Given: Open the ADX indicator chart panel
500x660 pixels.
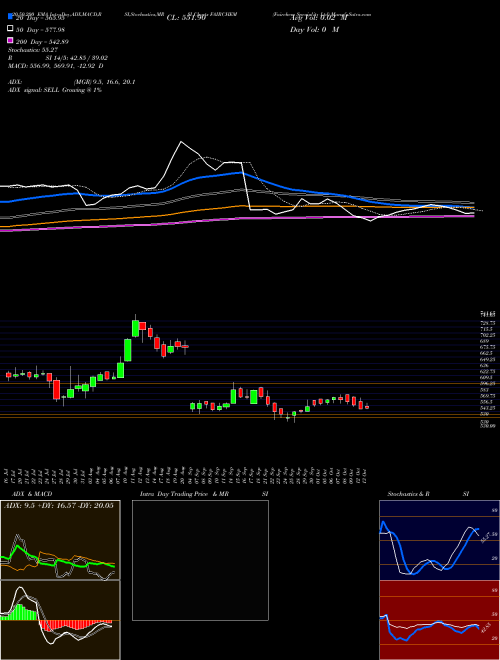Looking at the screenshot, I should pyautogui.click(x=60, y=540).
